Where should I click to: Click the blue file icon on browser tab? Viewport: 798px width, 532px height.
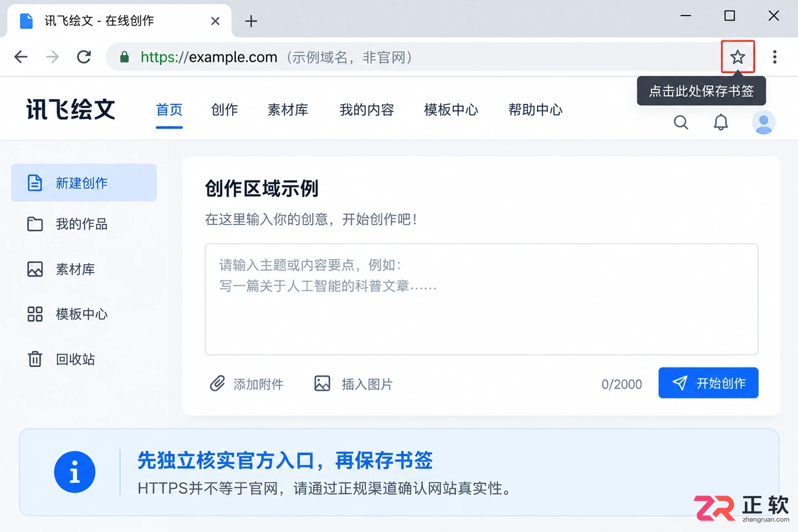pos(26,21)
